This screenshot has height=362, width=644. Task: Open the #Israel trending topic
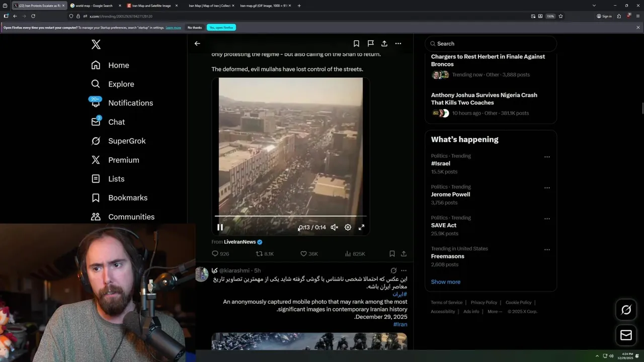(x=441, y=163)
